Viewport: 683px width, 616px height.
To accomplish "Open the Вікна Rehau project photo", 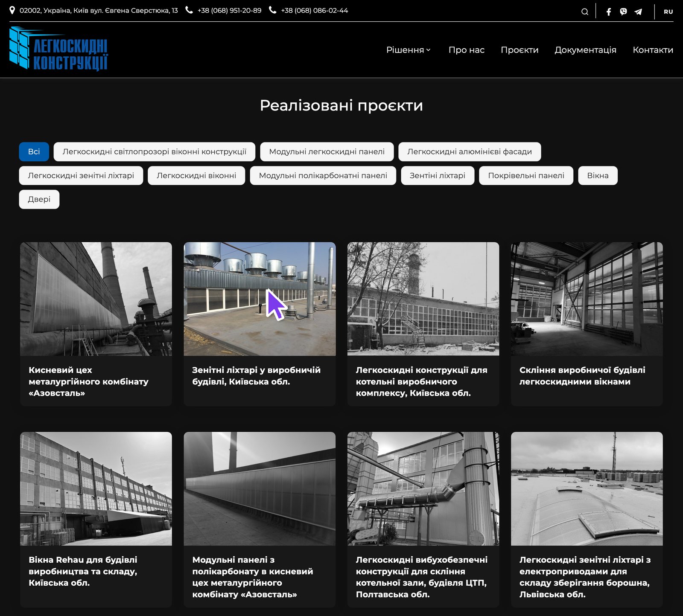I will [96, 488].
